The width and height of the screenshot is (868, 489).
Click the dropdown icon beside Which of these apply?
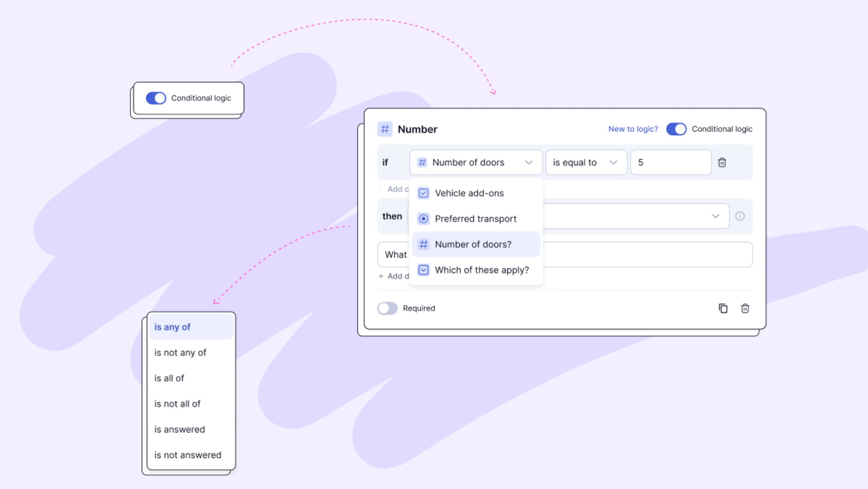coord(423,270)
